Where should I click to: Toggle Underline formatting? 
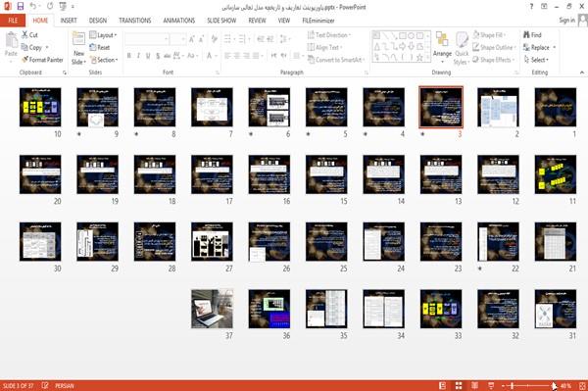coord(148,56)
